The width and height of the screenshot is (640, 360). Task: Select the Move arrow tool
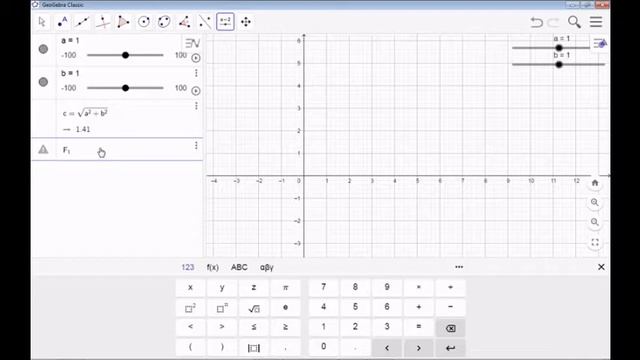pyautogui.click(x=42, y=22)
